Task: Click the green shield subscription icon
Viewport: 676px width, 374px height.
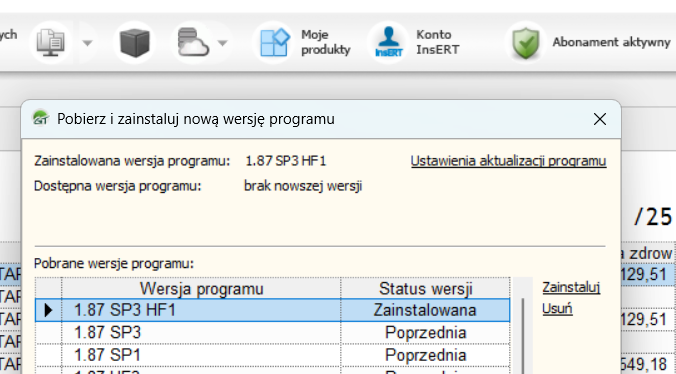Action: point(526,43)
